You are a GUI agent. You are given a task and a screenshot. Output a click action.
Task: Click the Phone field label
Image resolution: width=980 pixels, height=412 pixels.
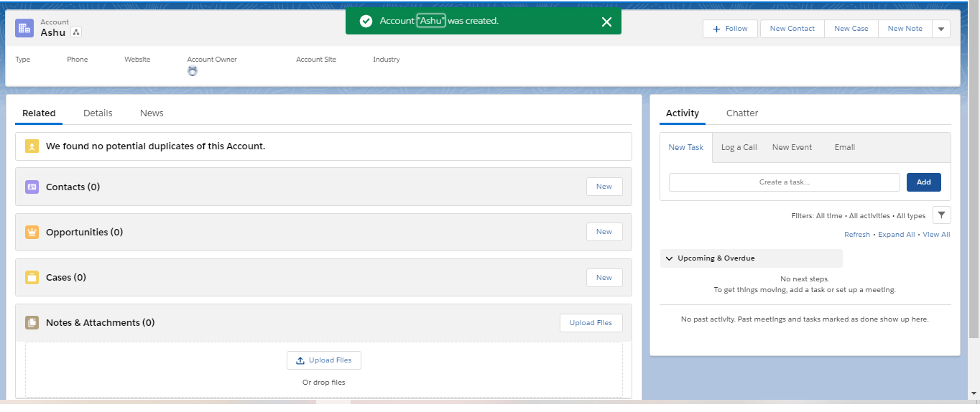[x=78, y=60]
